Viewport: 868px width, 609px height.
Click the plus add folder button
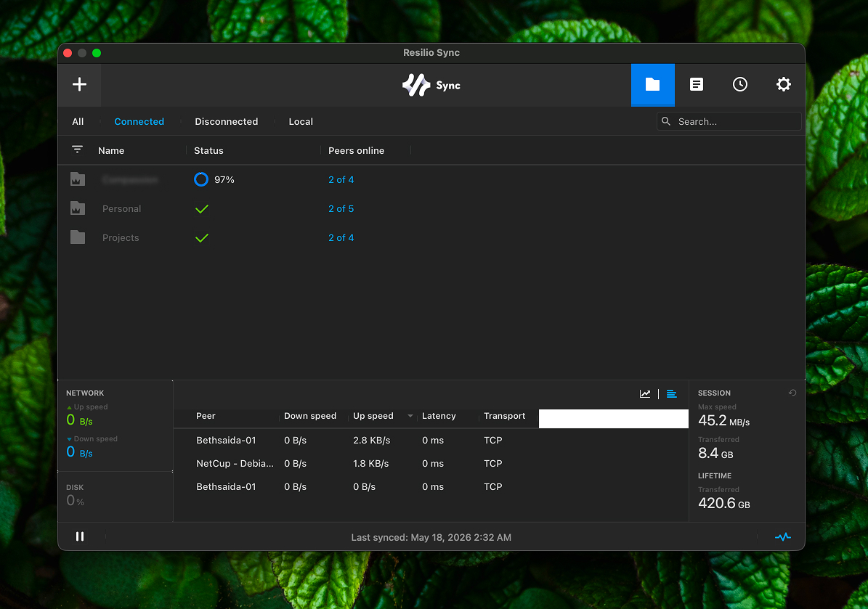79,84
